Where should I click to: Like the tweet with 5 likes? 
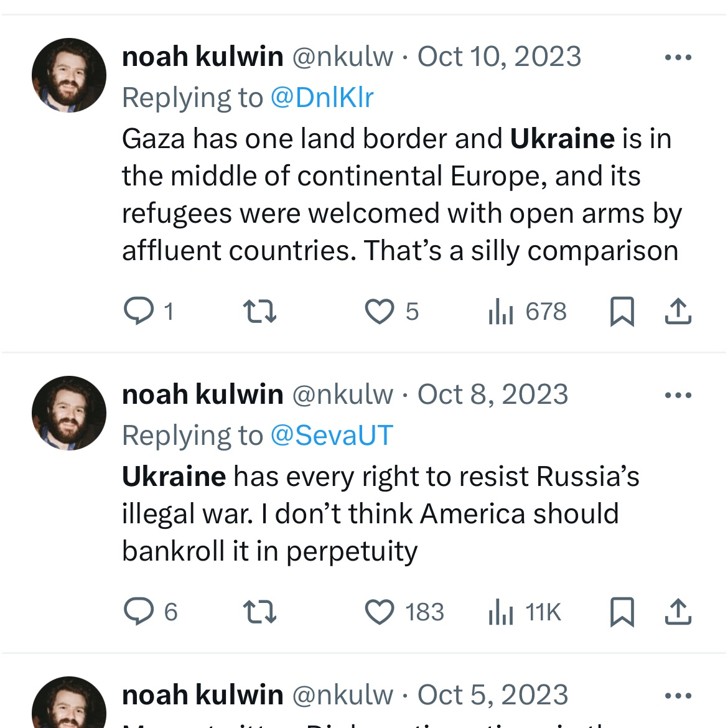(x=392, y=310)
